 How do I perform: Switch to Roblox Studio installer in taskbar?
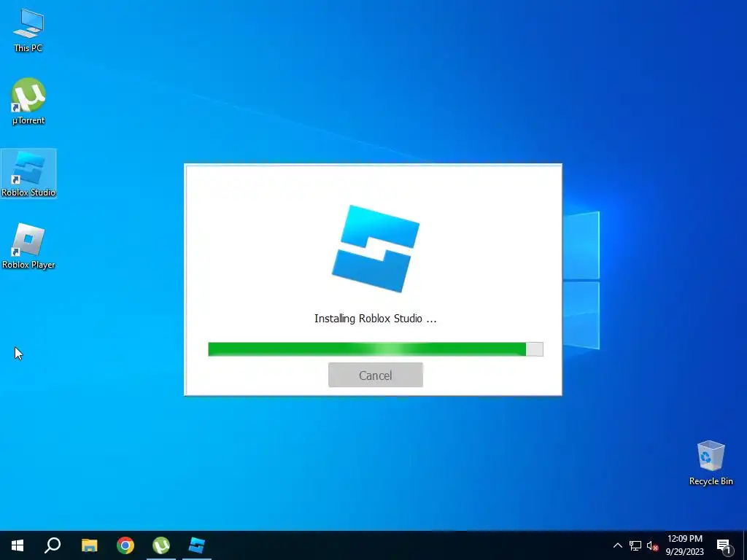(x=197, y=545)
